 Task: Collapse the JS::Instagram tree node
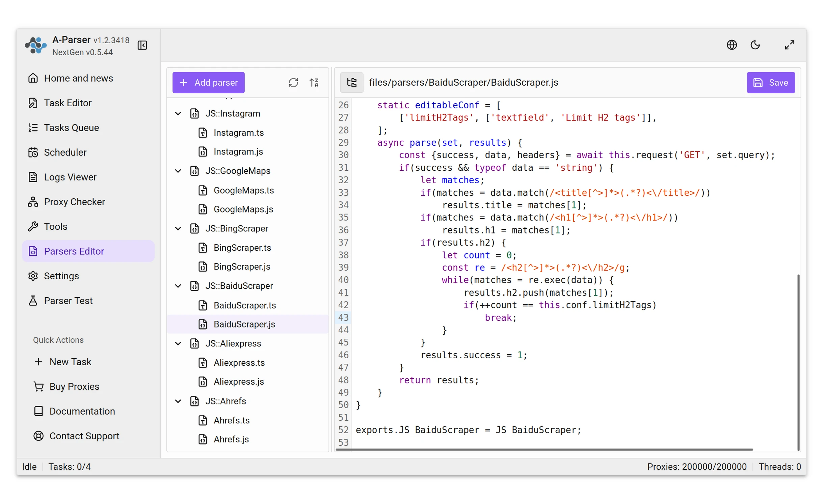(x=178, y=114)
